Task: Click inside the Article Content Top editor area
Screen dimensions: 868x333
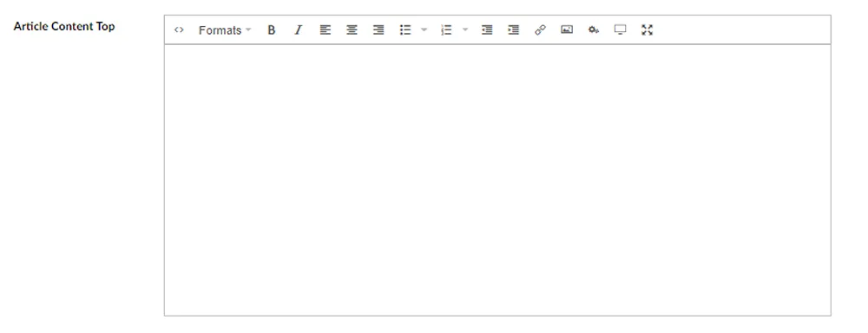Action: click(x=497, y=180)
